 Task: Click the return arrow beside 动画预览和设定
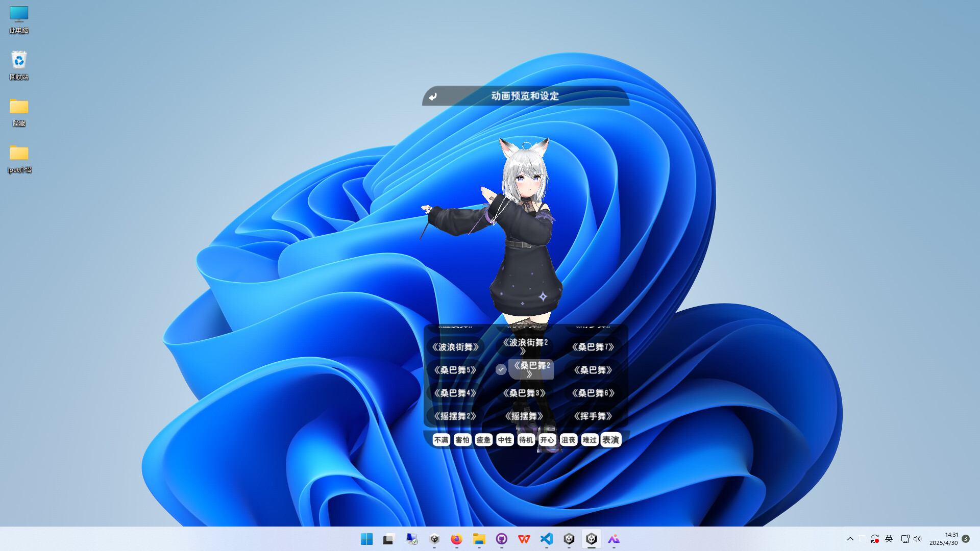point(433,96)
